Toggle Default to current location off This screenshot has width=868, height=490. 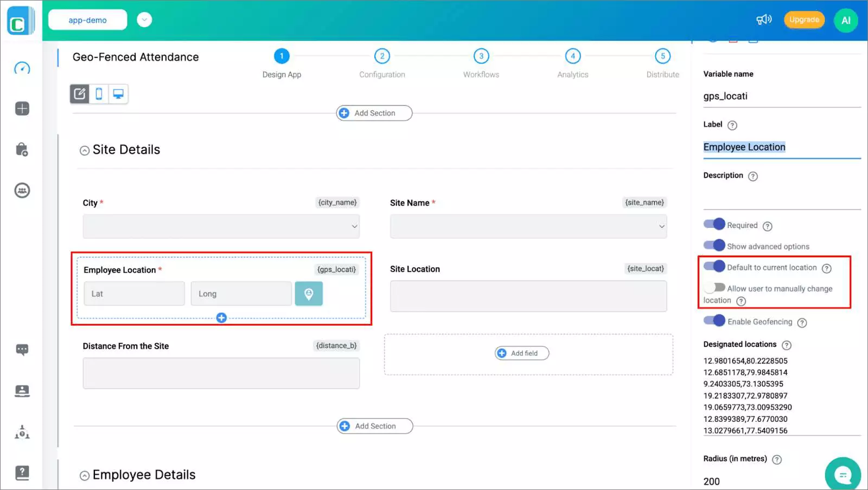tap(716, 266)
